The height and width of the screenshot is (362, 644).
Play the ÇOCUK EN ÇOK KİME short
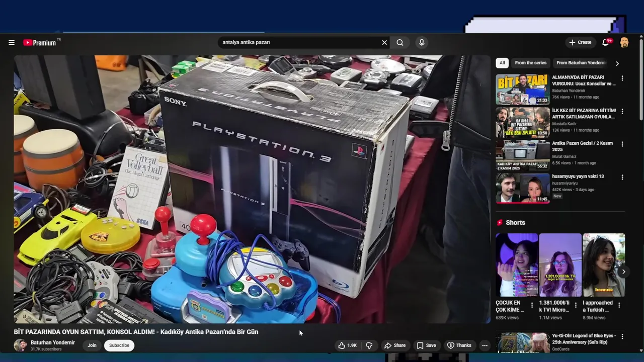tap(516, 265)
